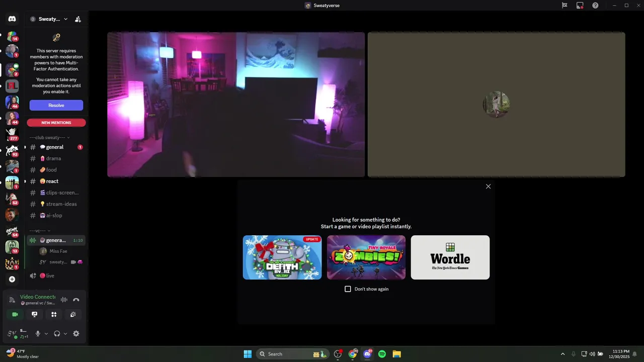Turn off the camera
The width and height of the screenshot is (644, 362).
coord(15,314)
